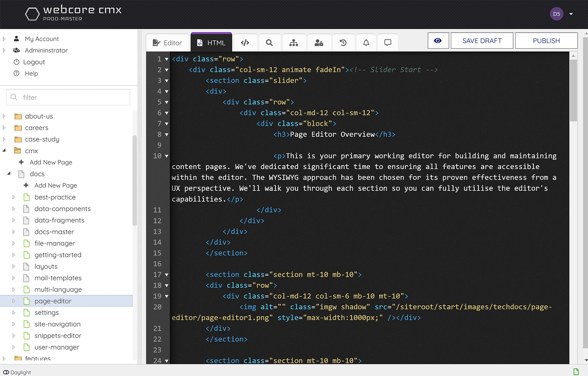The height and width of the screenshot is (376, 588).
Task: Open user-manager page
Action: coord(57,347)
